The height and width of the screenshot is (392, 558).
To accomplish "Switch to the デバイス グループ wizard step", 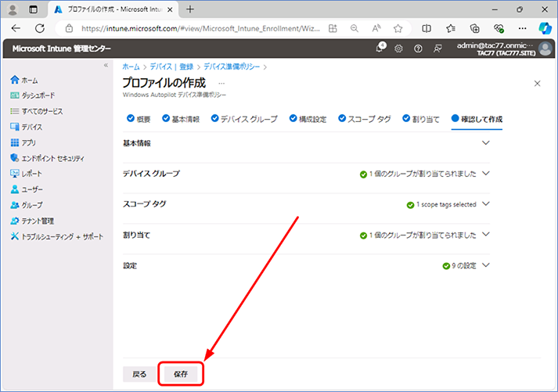I will pyautogui.click(x=244, y=119).
